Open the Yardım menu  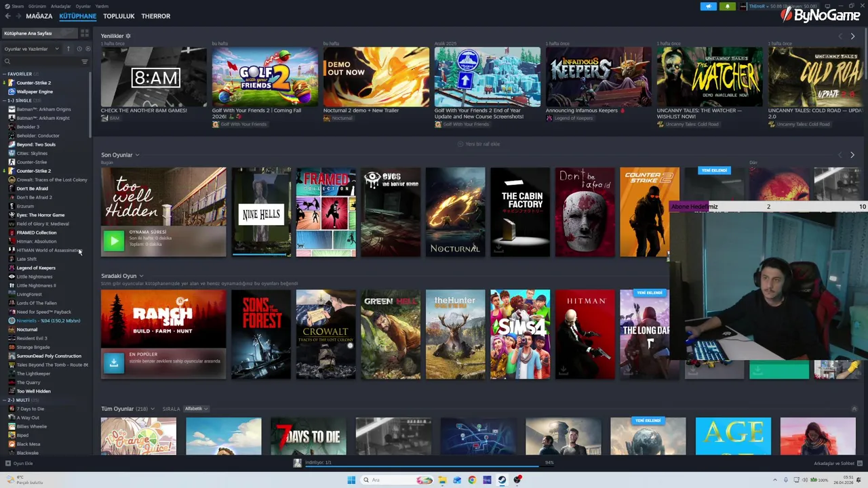point(102,6)
